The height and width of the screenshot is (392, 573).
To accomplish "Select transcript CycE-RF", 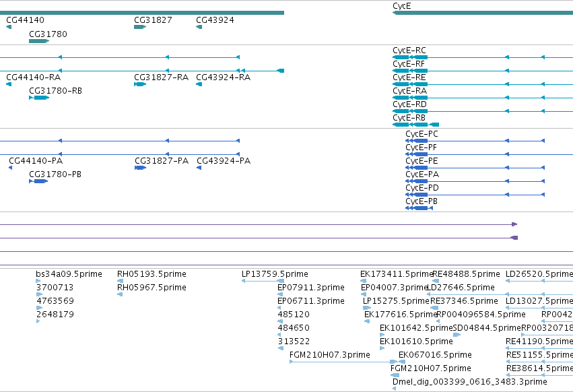I will coord(409,63).
